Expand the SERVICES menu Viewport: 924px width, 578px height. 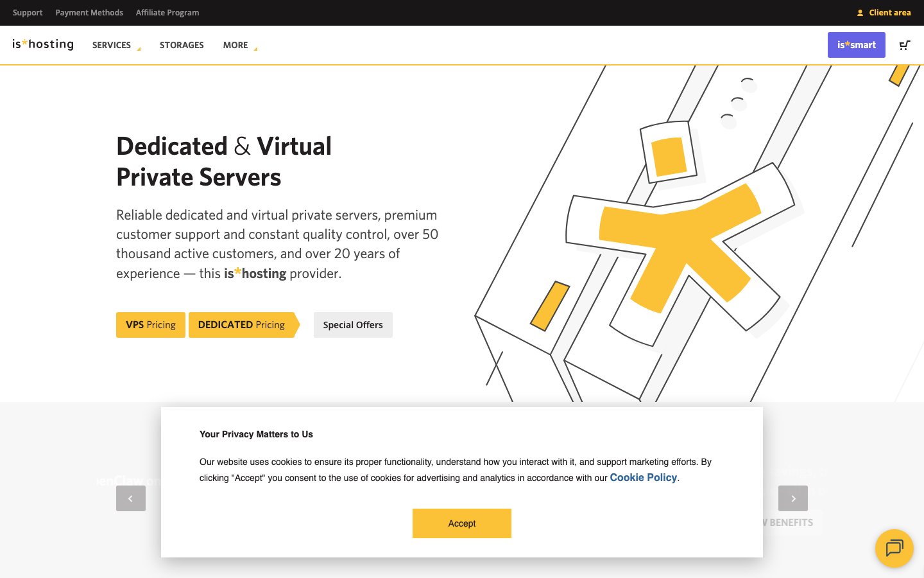[x=116, y=45]
